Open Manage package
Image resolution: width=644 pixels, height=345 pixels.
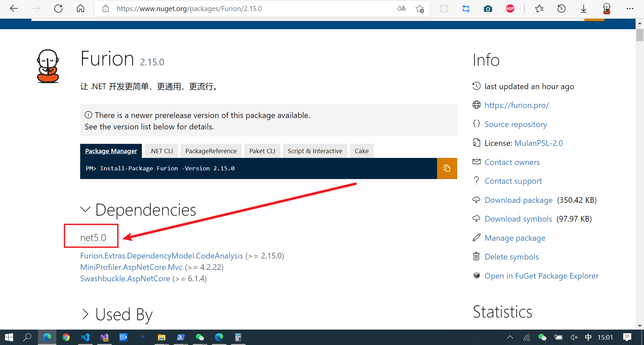(515, 238)
